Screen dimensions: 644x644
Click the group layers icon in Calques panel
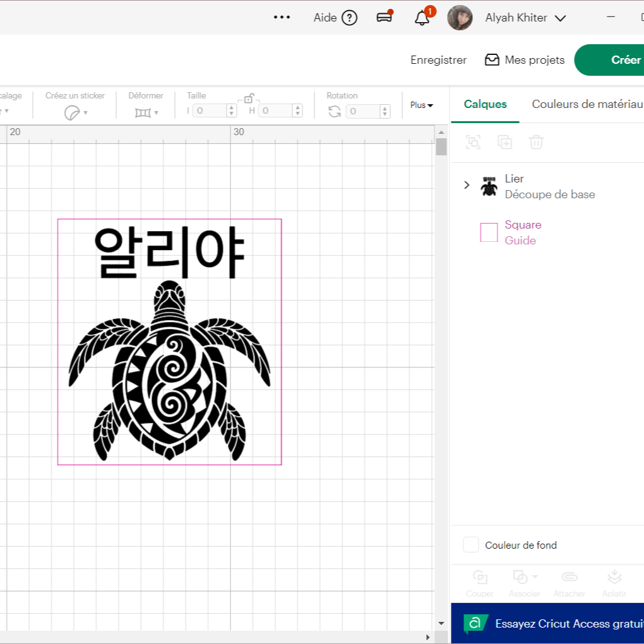pyautogui.click(x=473, y=142)
